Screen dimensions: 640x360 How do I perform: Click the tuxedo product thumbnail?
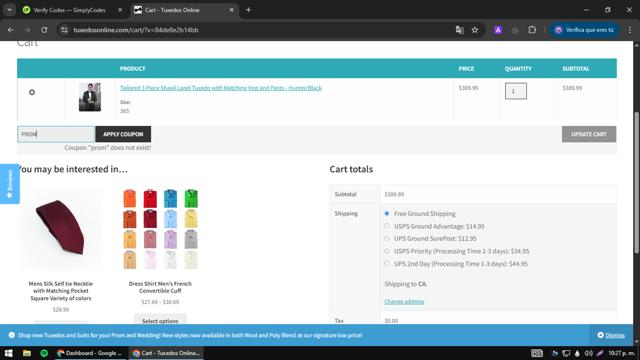click(x=90, y=97)
